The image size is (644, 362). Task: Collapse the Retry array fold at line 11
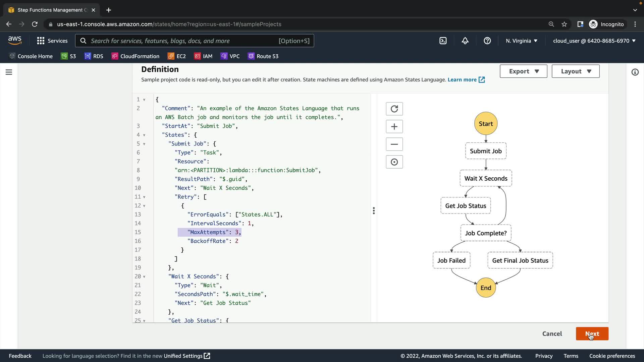[x=144, y=197]
